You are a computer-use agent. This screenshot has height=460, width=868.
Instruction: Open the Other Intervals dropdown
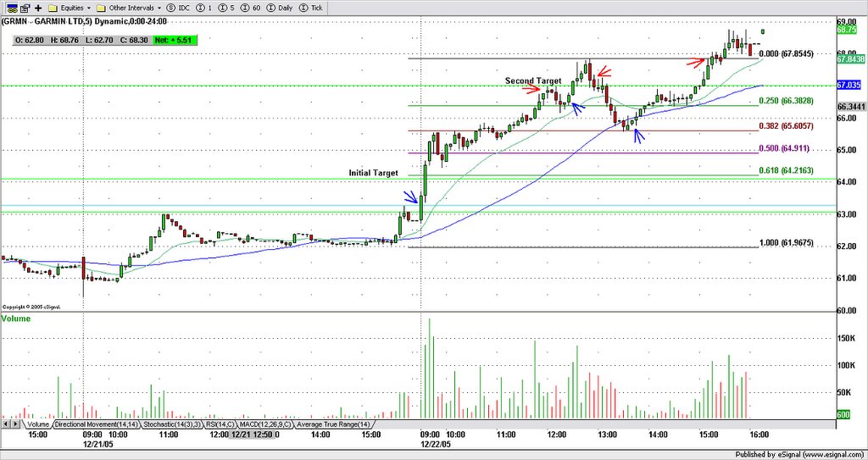[x=129, y=8]
